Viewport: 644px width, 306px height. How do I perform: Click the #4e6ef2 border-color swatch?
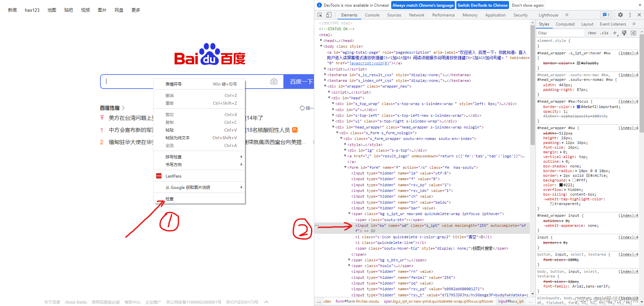pos(579,107)
